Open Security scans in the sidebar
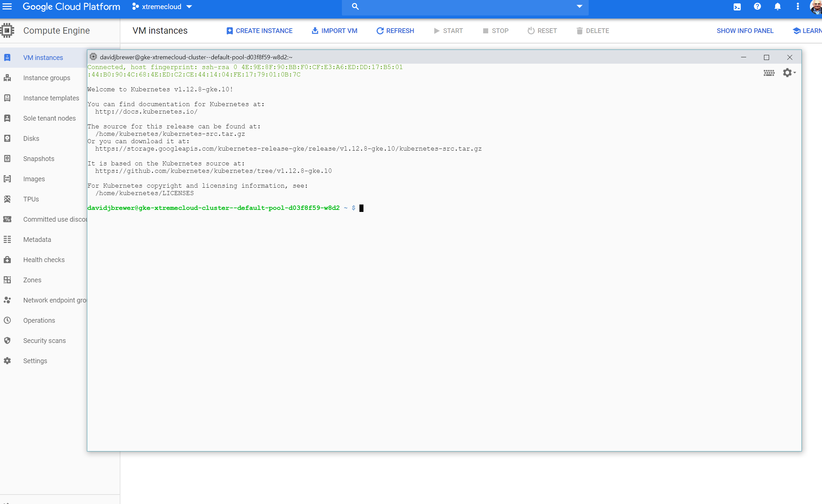Image resolution: width=822 pixels, height=504 pixels. click(45, 341)
